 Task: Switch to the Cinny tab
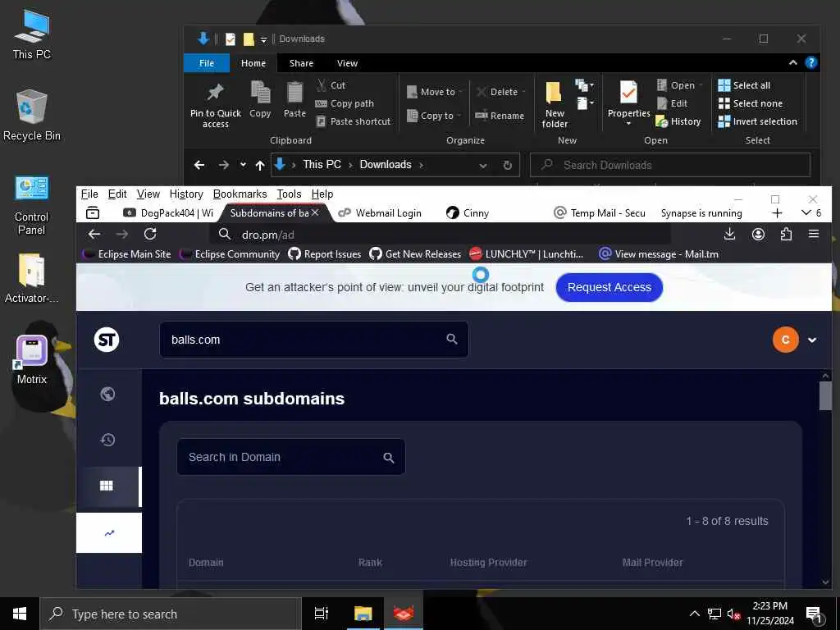tap(468, 213)
